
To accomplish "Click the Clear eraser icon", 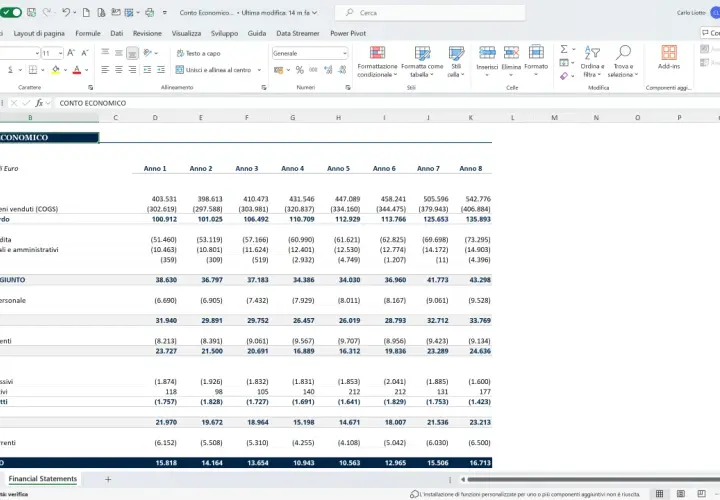I will (x=564, y=76).
